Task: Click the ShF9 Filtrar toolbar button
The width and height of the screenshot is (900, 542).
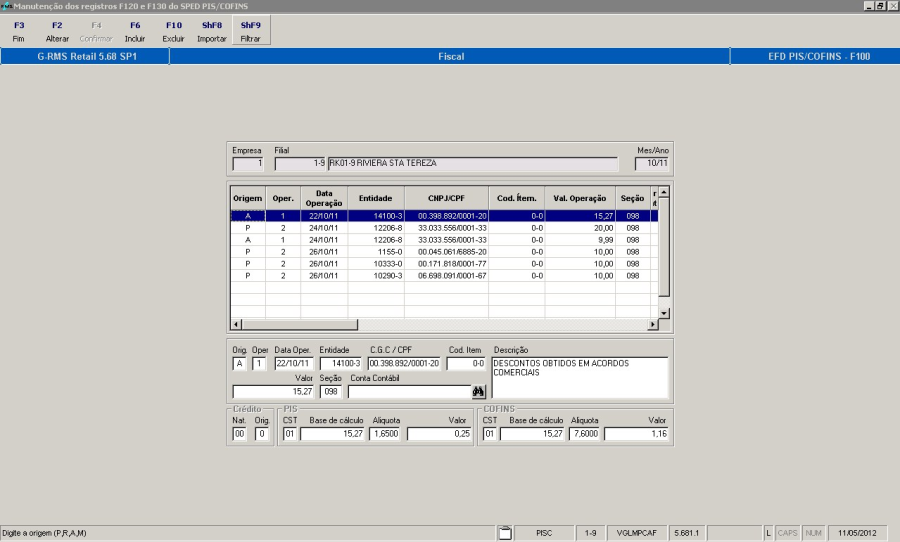Action: (250, 32)
